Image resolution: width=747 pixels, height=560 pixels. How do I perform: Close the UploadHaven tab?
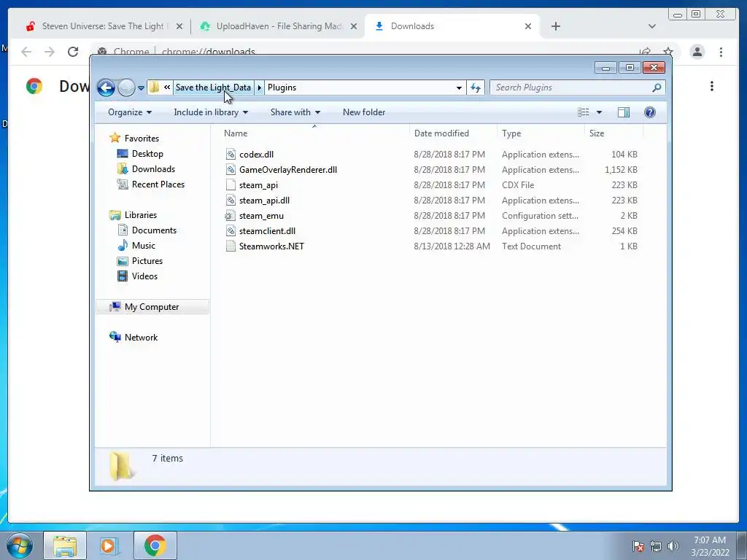point(354,26)
